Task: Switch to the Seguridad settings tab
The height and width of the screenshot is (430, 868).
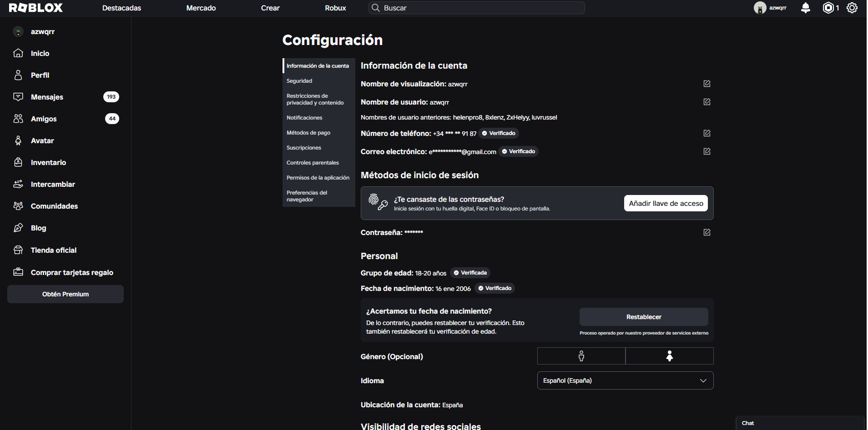Action: (319, 81)
